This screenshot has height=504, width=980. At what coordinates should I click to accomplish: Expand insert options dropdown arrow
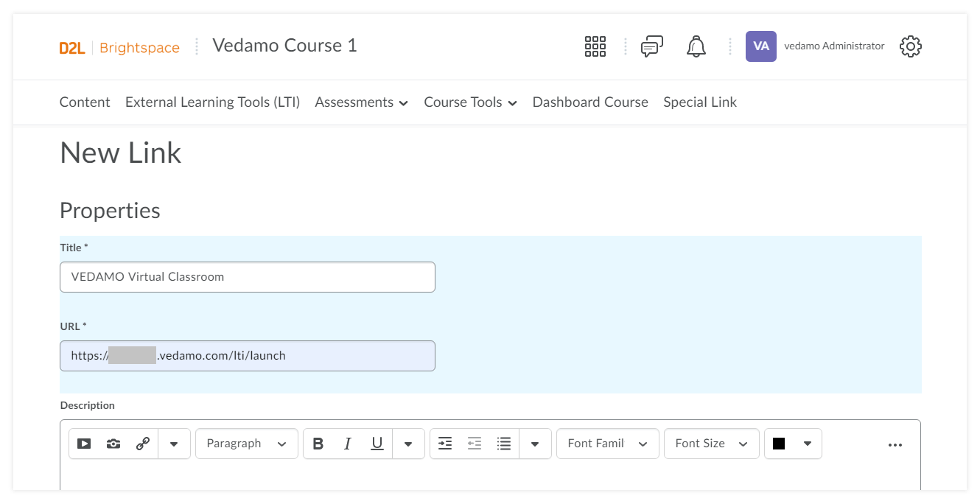(x=174, y=444)
